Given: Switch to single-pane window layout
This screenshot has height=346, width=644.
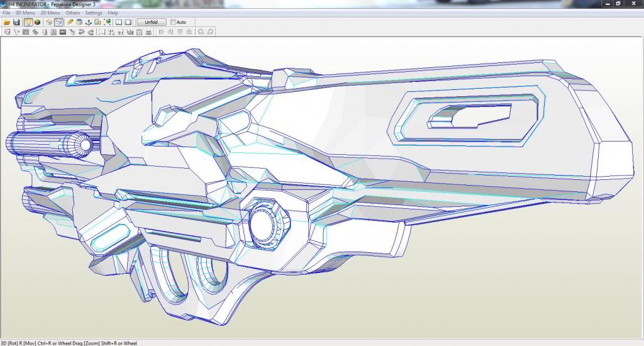Looking at the screenshot, I should coord(128,22).
